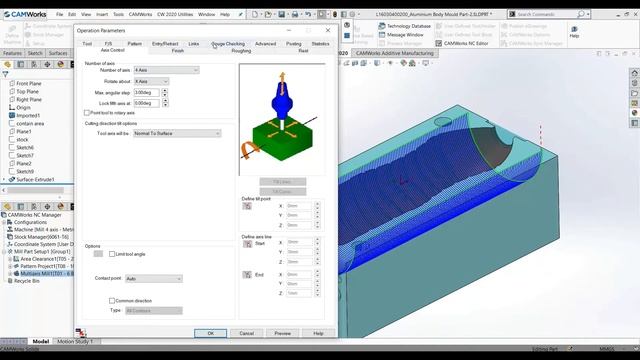Open the Contact point dropdown
Screen dimensions: 640x360
point(154,279)
